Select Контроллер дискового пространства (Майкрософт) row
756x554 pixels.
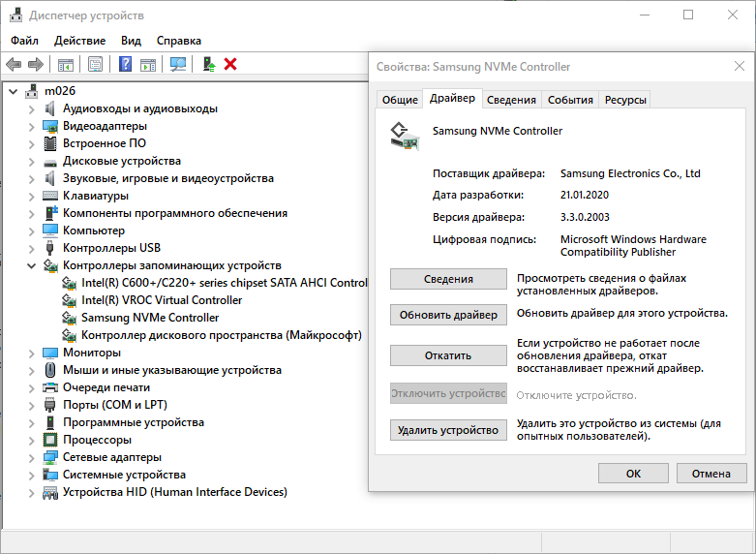(222, 335)
